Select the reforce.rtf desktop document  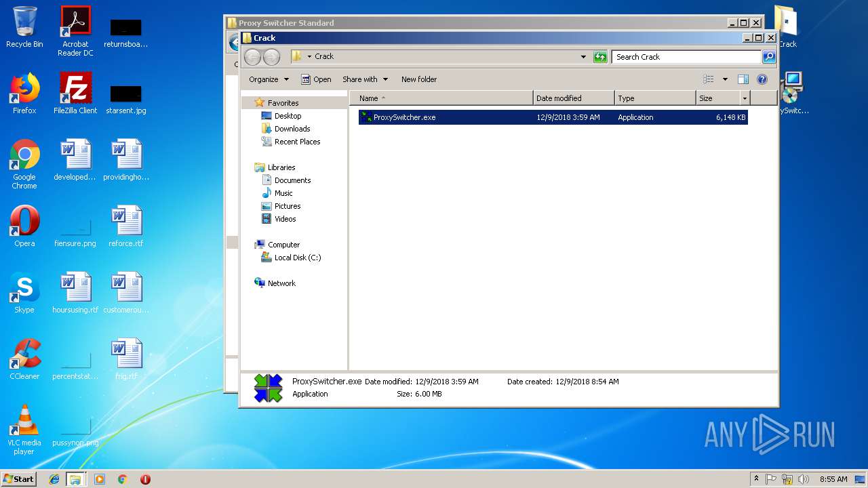pyautogui.click(x=126, y=226)
